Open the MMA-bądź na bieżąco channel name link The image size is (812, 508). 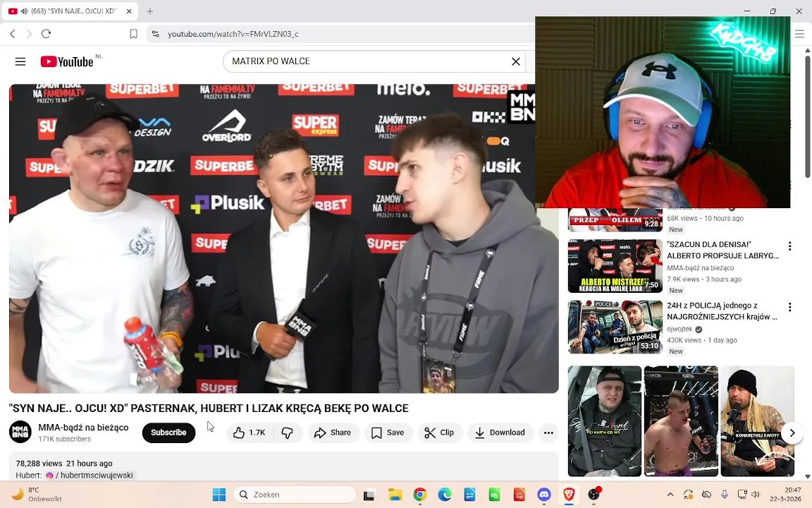coord(83,427)
